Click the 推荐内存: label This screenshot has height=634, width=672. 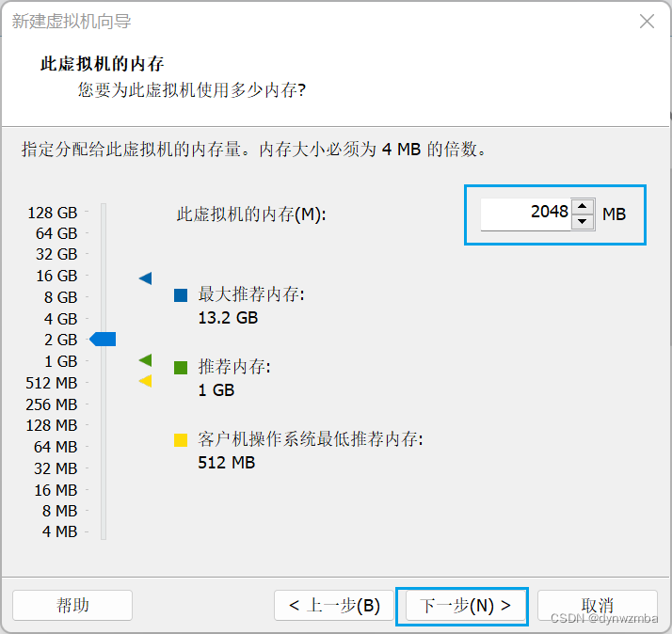[x=234, y=367]
